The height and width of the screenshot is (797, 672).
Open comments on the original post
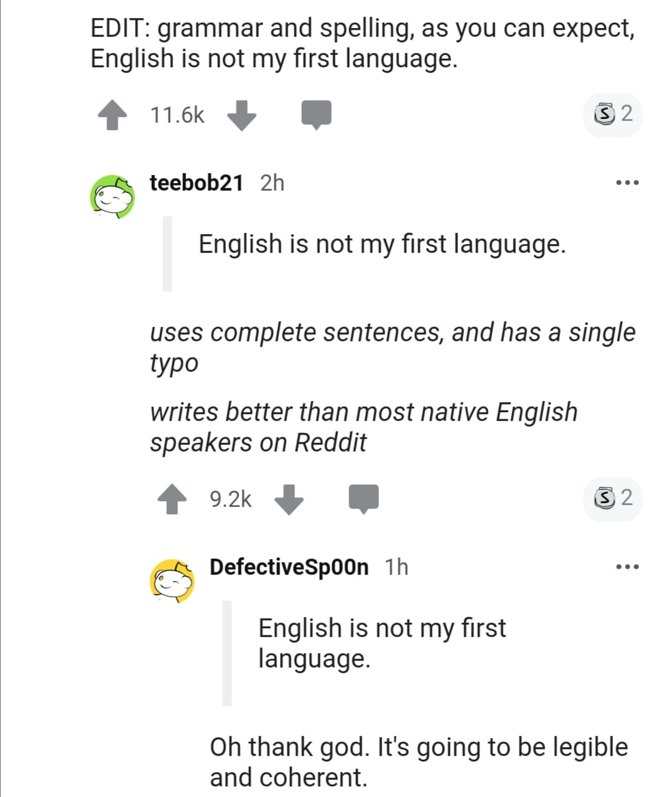tap(316, 115)
